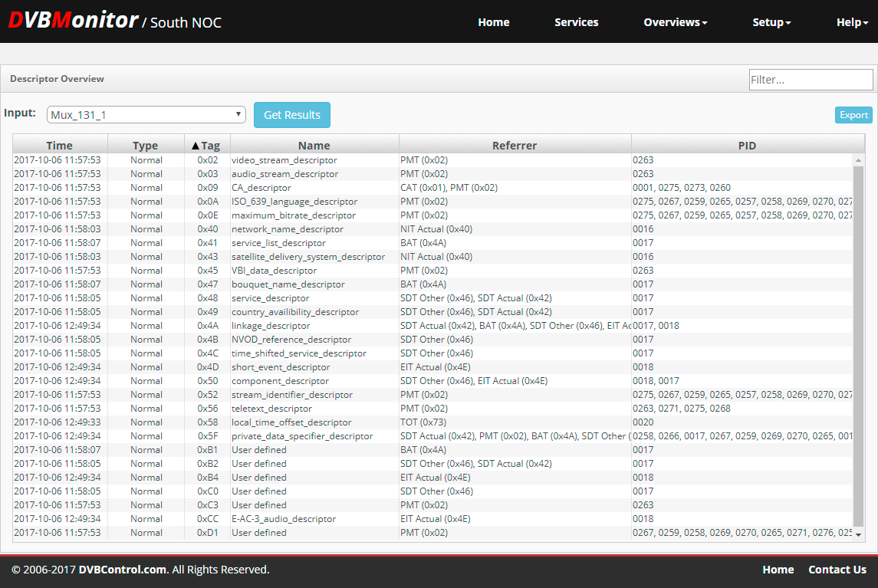Click referrer SDT Other (0x46), EIT Actual (0x4E)
Screen dimensions: 878x588
(x=474, y=381)
